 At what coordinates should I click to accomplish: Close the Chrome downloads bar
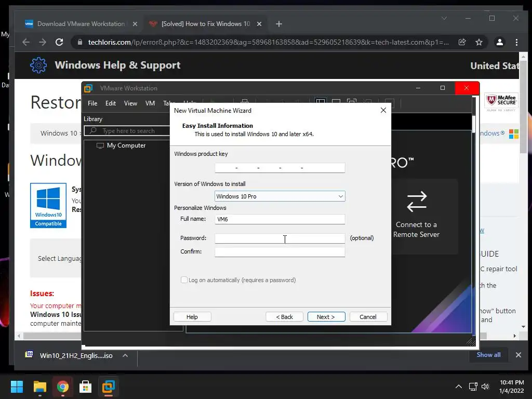pyautogui.click(x=518, y=354)
